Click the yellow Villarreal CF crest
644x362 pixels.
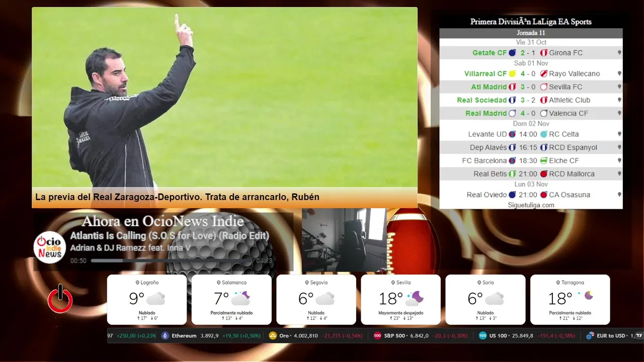pos(512,73)
